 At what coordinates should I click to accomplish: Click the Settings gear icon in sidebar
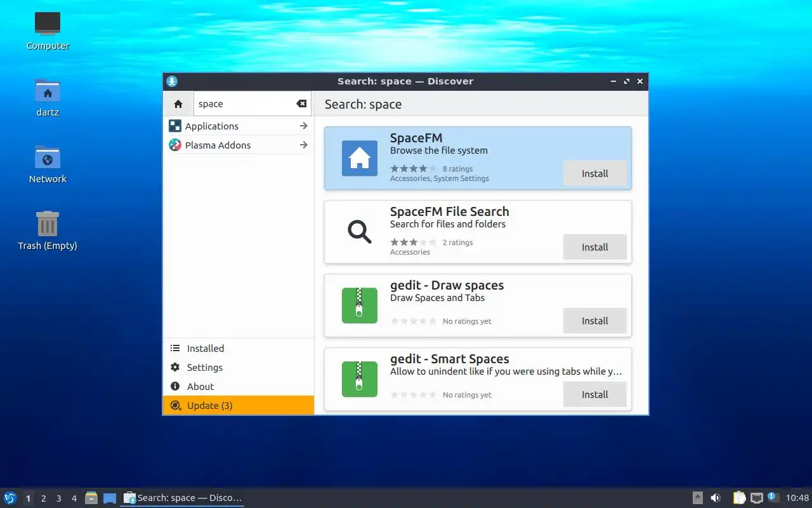(x=175, y=367)
